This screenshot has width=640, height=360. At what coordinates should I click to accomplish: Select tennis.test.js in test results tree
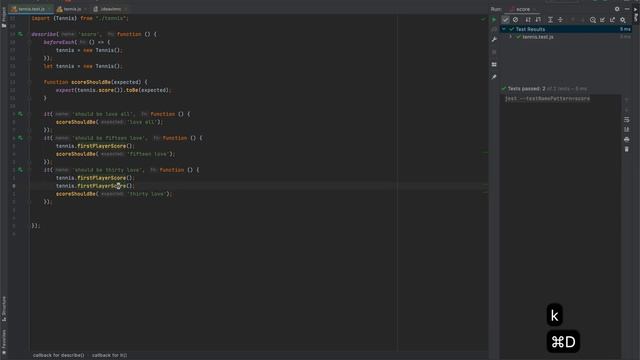click(538, 37)
